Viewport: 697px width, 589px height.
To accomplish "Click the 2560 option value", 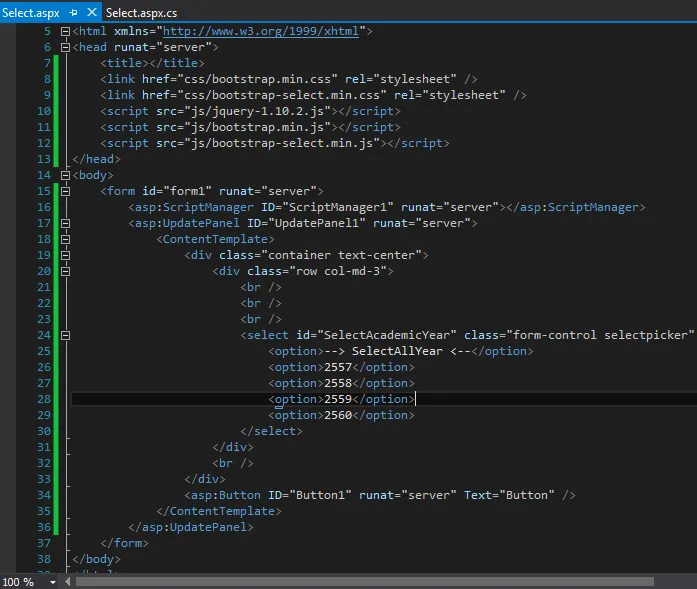I will (338, 415).
